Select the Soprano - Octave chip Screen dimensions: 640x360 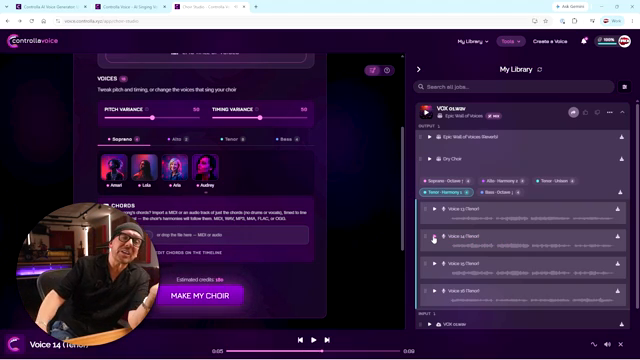(x=447, y=181)
